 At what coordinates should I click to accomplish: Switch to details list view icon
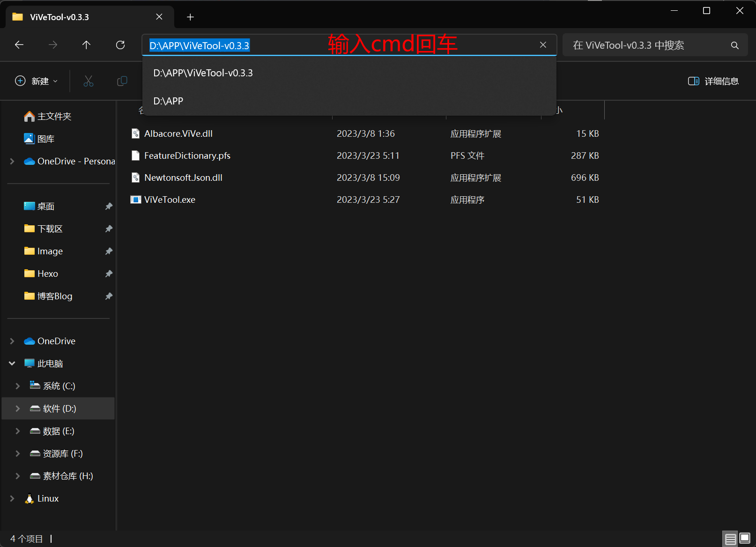pyautogui.click(x=730, y=539)
